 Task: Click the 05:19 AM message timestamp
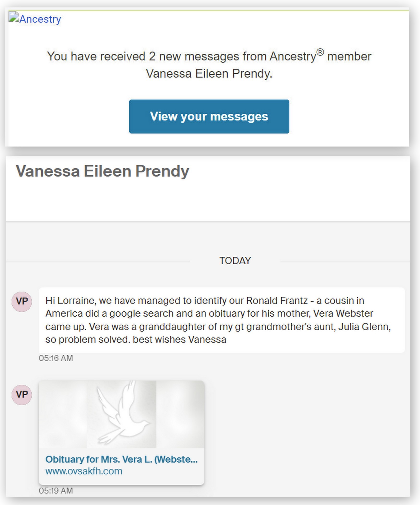coord(56,491)
